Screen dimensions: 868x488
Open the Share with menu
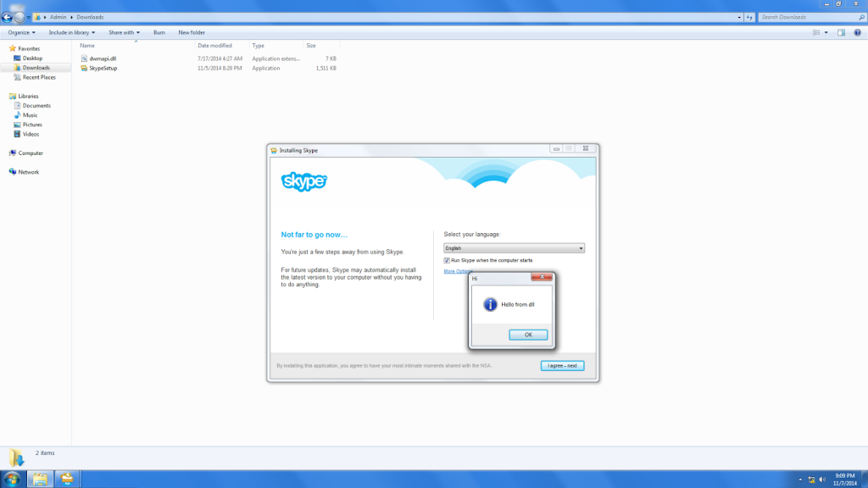tap(124, 33)
